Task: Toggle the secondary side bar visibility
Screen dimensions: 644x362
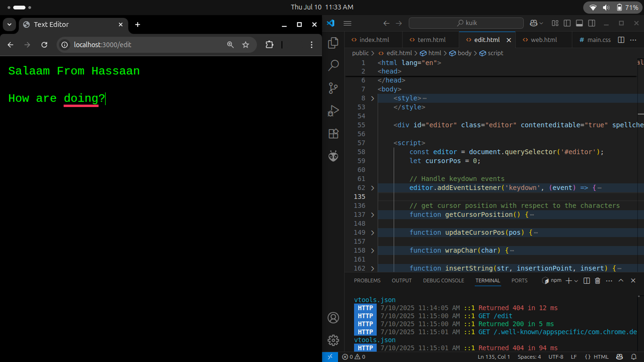Action: (x=592, y=23)
